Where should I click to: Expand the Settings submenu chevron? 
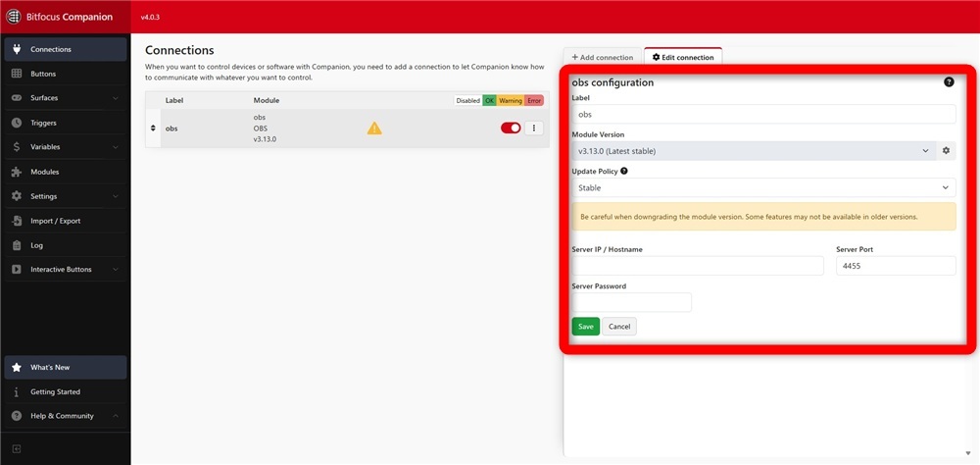pyautogui.click(x=116, y=196)
